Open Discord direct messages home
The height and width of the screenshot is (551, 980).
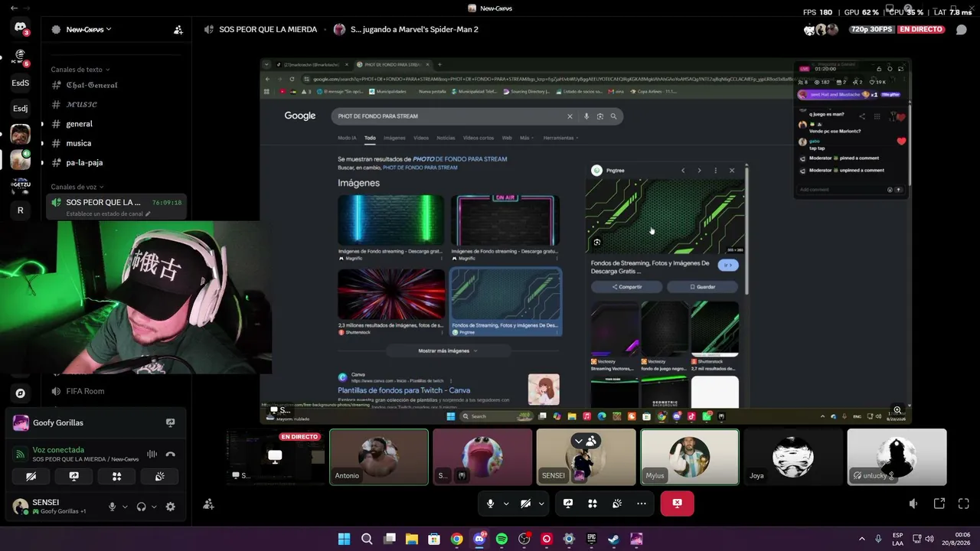(x=21, y=28)
